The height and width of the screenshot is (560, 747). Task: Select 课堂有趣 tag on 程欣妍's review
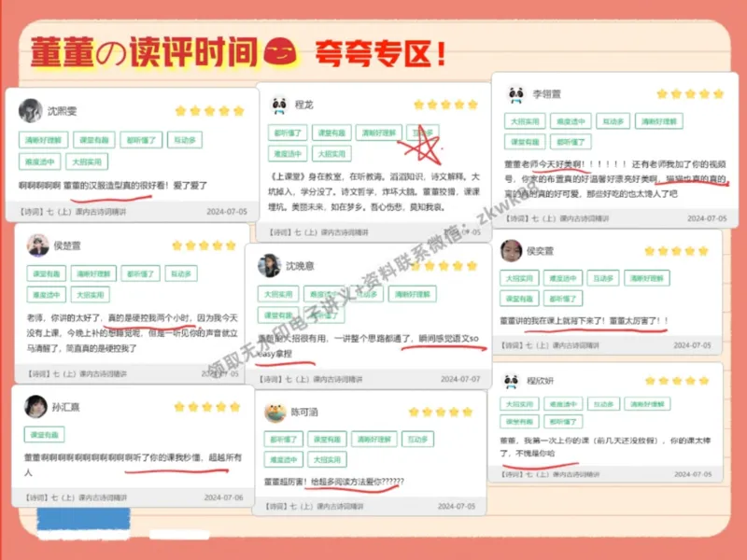tap(519, 422)
